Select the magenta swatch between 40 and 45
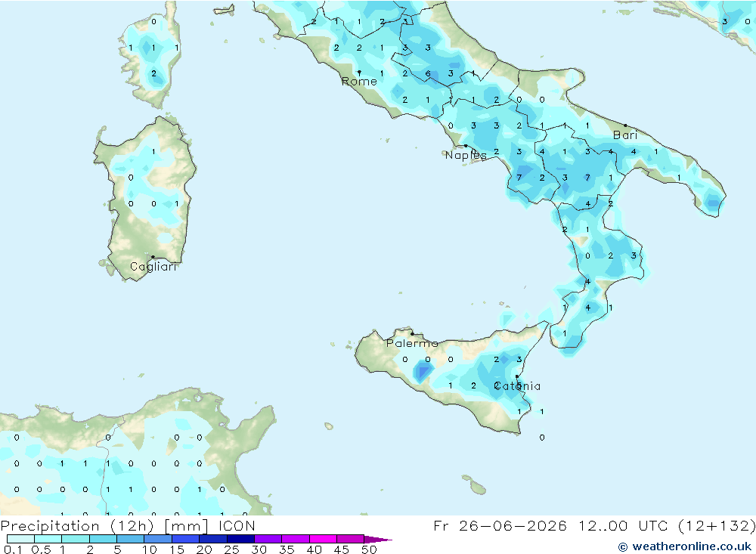The height and width of the screenshot is (554, 756). 323,539
